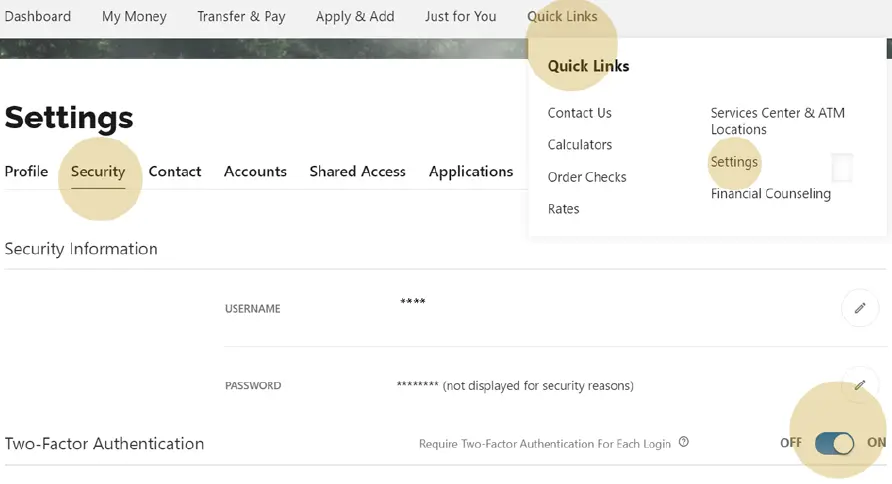The width and height of the screenshot is (892, 484).
Task: Expand the Transfer & Pay menu
Action: coord(241,16)
